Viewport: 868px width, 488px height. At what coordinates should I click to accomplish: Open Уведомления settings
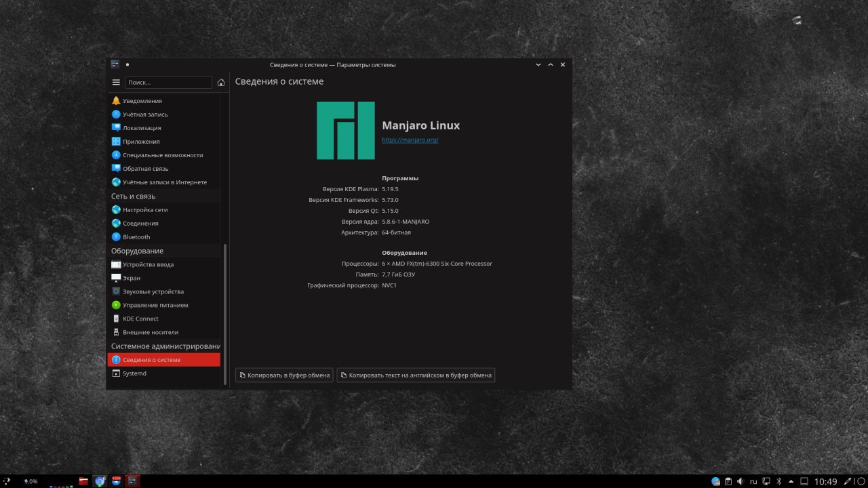coord(164,101)
